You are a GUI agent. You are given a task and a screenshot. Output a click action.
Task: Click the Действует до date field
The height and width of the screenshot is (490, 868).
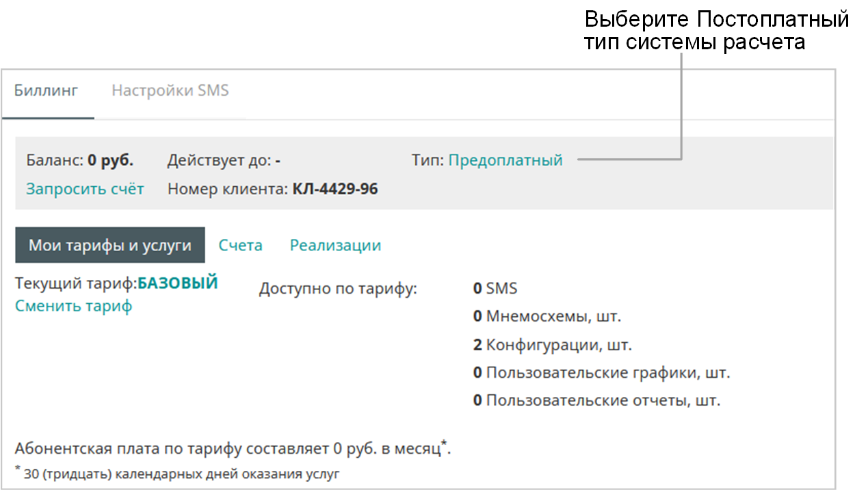(x=278, y=161)
